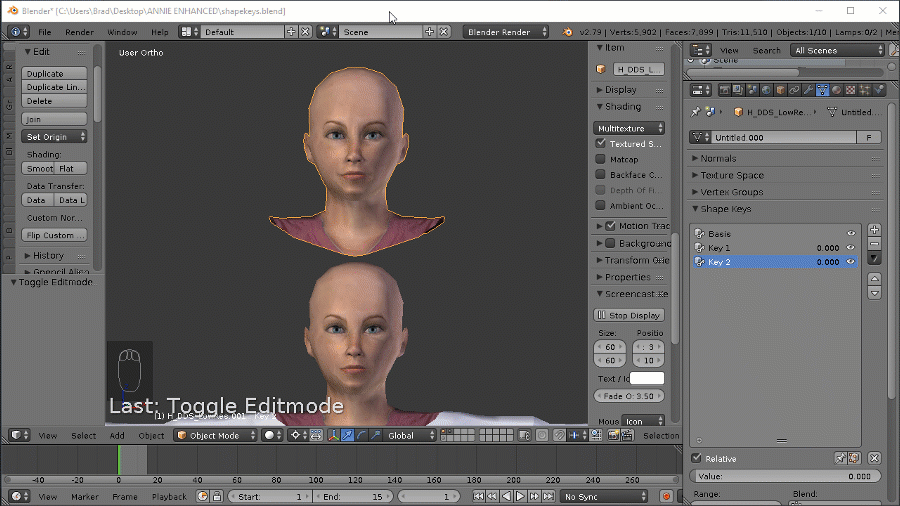
Task: Open the Object Mode dropdown
Action: click(216, 435)
